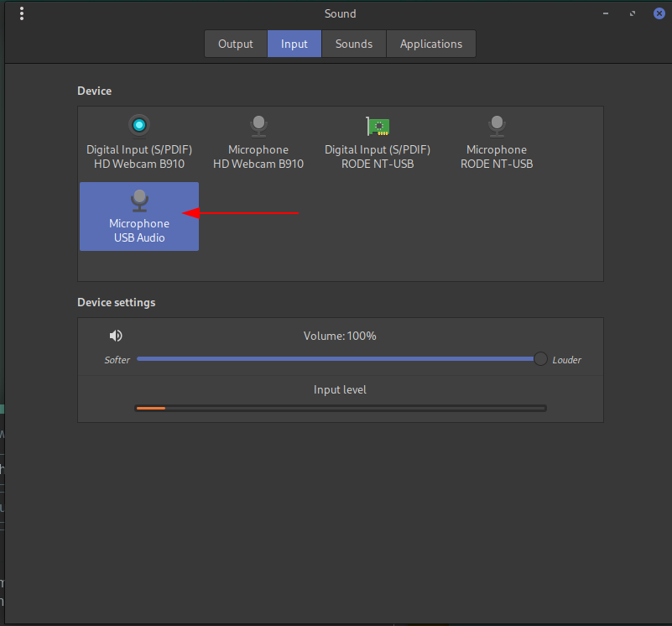Click the Input level meter bar
Viewport: 672px width, 626px height.
pyautogui.click(x=340, y=409)
